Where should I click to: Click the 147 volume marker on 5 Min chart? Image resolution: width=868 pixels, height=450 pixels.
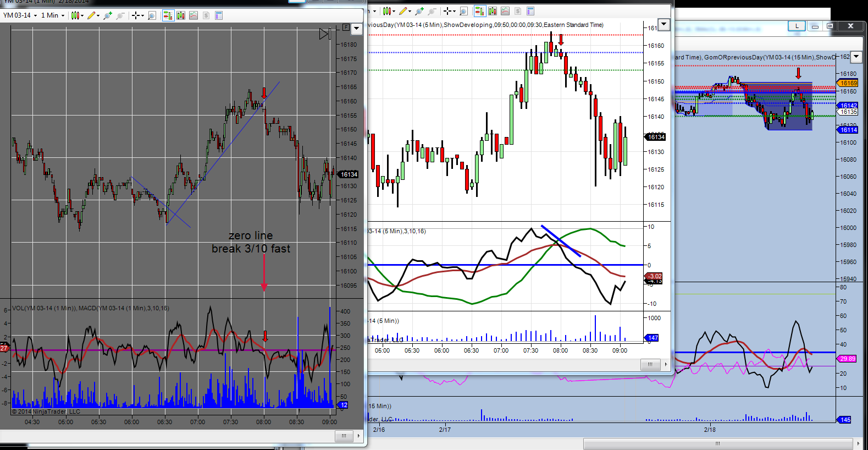[653, 338]
